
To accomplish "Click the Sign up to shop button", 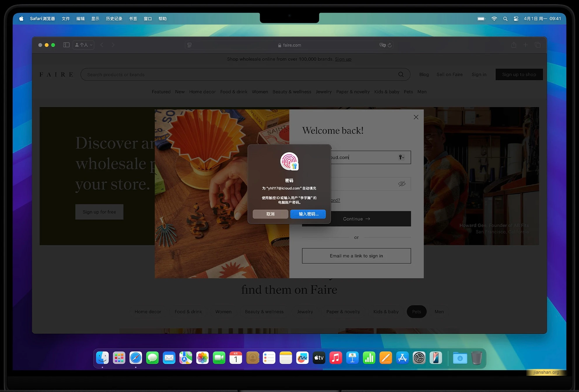I will (519, 74).
